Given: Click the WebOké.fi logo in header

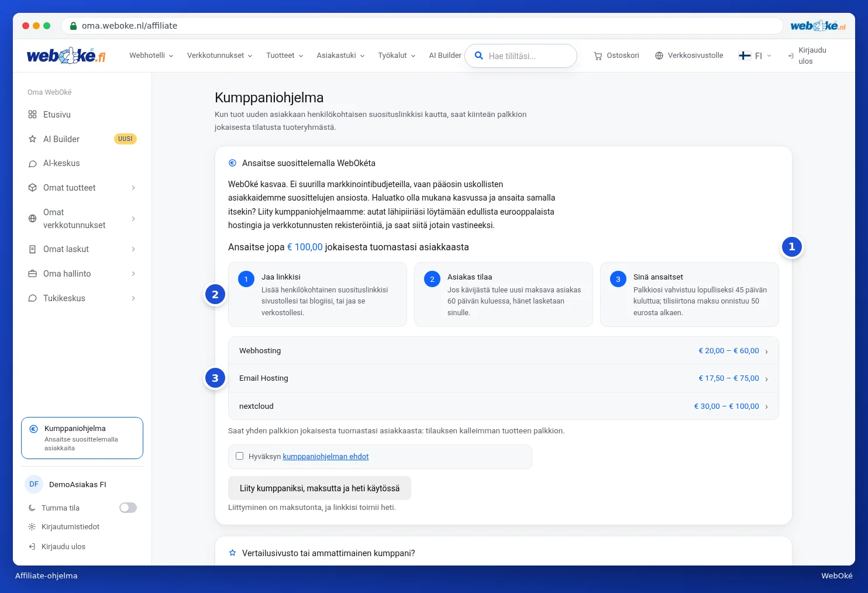Looking at the screenshot, I should [66, 56].
